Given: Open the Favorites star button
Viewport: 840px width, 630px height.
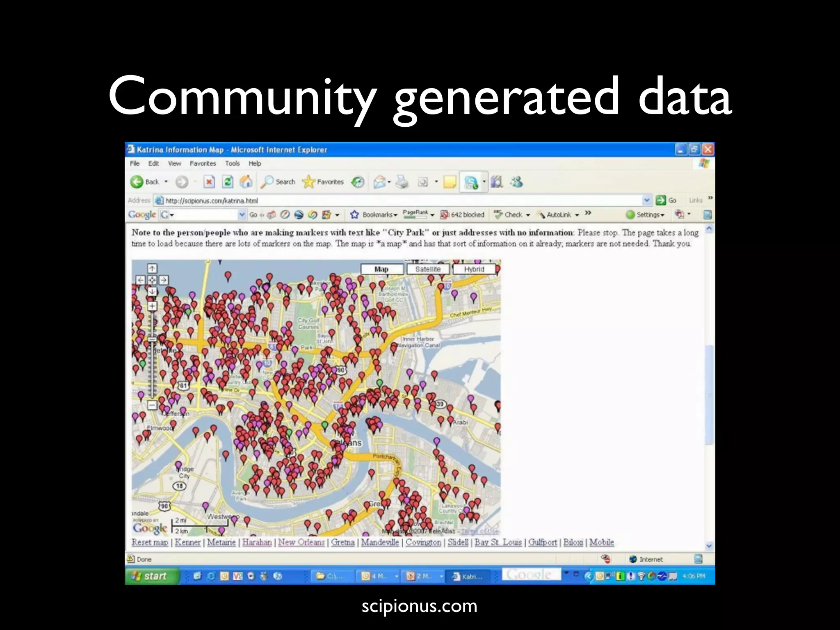Looking at the screenshot, I should 323,182.
